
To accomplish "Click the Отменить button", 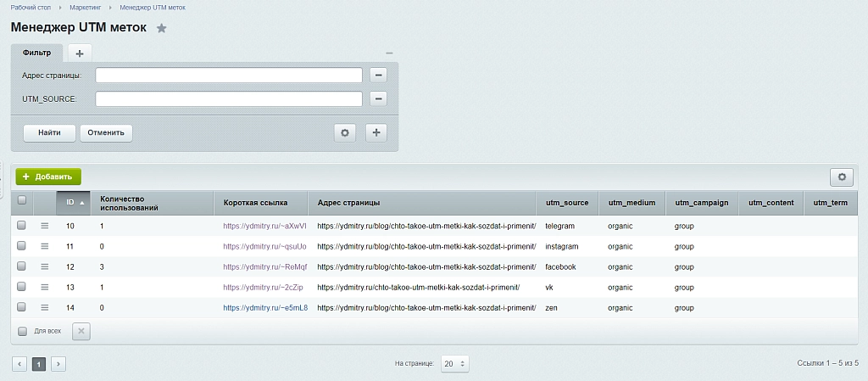I will 106,133.
